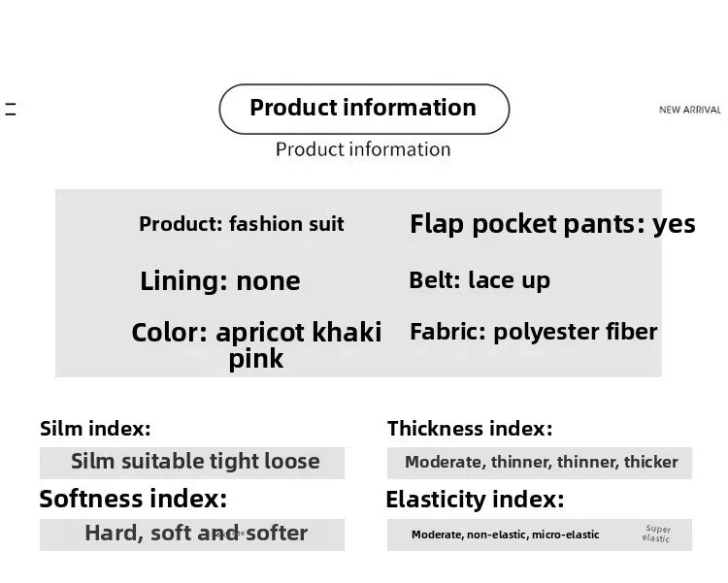Click the Lining: none entry
728x583 pixels.
point(220,281)
